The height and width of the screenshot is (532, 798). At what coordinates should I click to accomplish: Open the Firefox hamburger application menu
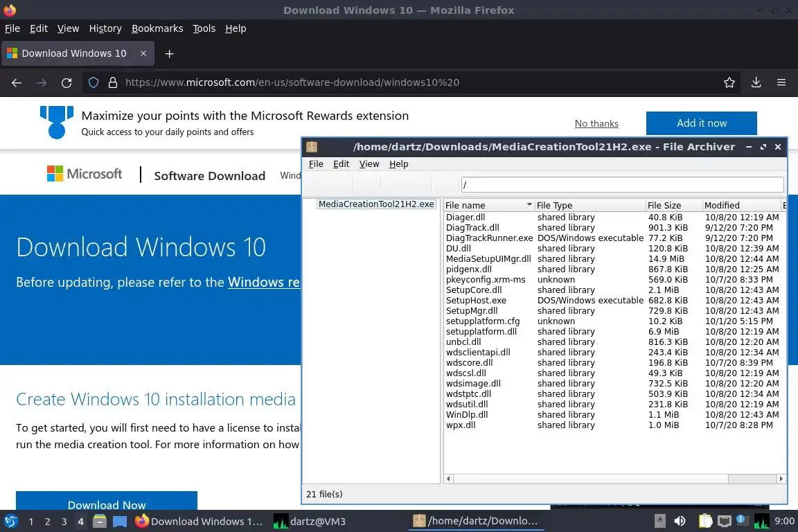pos(781,82)
